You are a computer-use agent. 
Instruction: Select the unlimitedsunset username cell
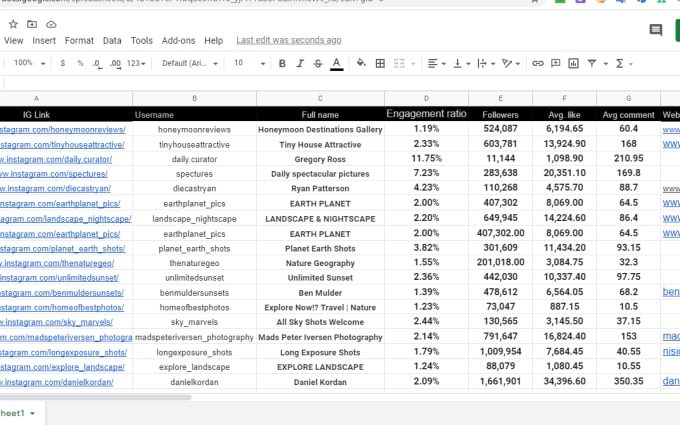tap(194, 278)
